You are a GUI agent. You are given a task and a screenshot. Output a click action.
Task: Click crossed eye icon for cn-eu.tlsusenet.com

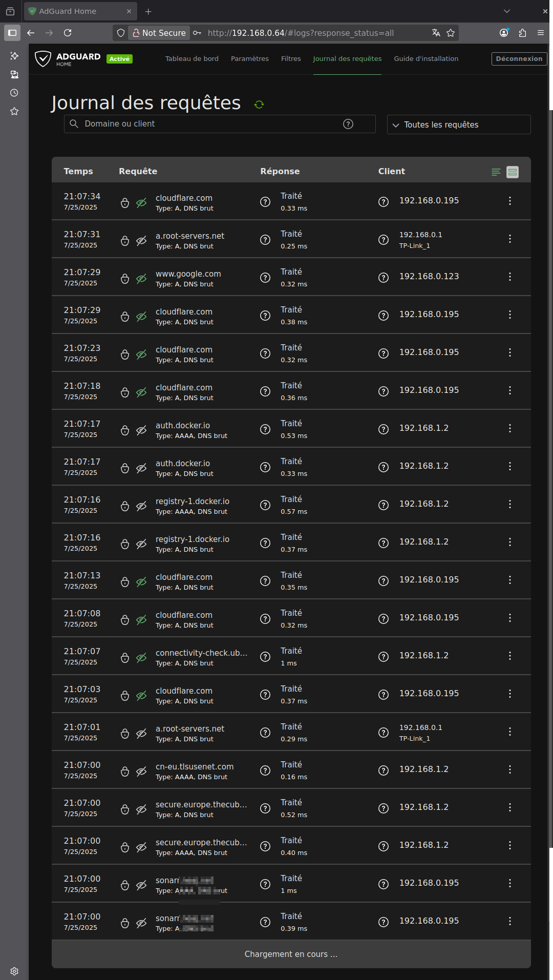point(141,772)
